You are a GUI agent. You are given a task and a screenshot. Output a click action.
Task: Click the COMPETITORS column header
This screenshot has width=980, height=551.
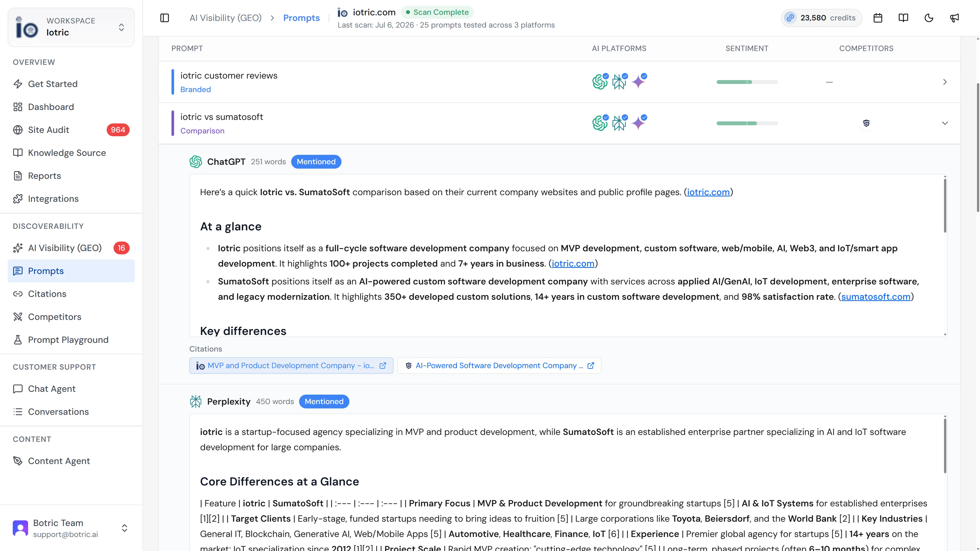tap(866, 49)
